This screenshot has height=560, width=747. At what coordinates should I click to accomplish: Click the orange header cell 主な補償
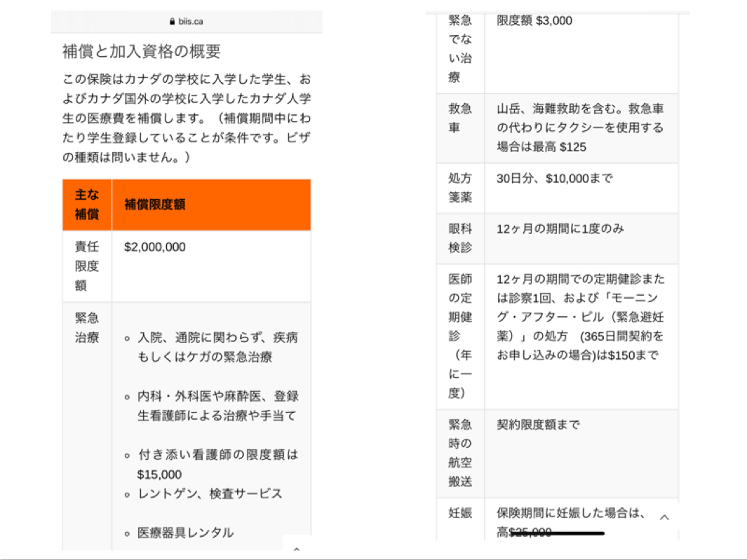(87, 204)
